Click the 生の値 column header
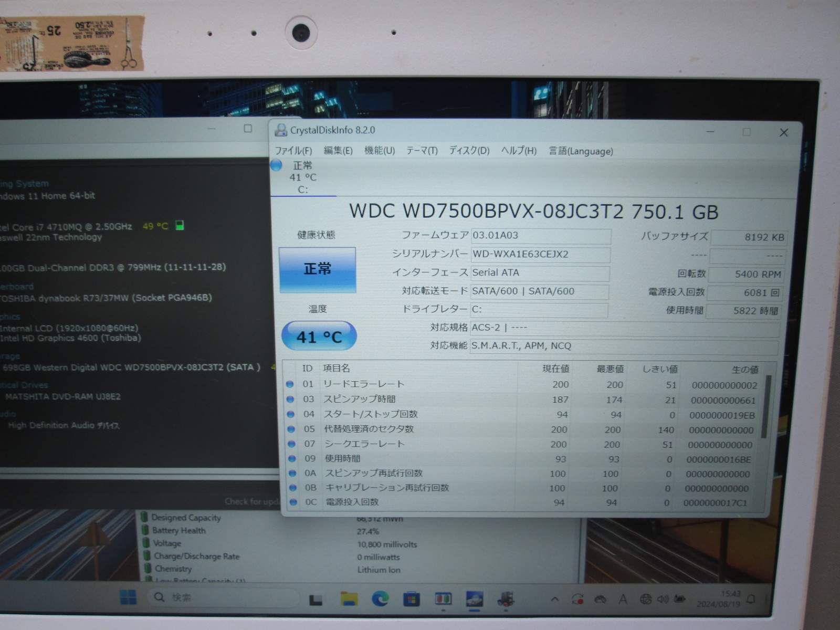Screen dimensions: 840x630 point(745,370)
